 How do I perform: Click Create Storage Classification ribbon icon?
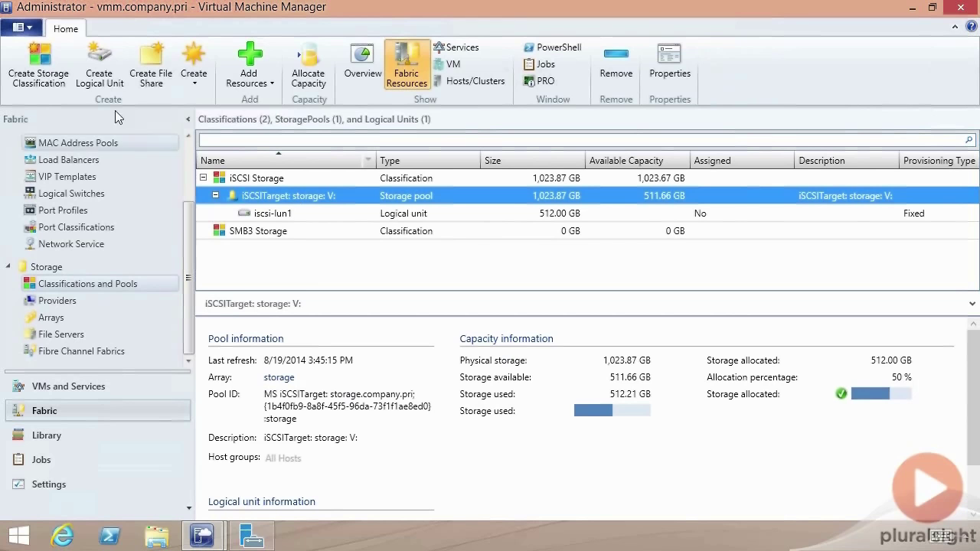(x=38, y=66)
